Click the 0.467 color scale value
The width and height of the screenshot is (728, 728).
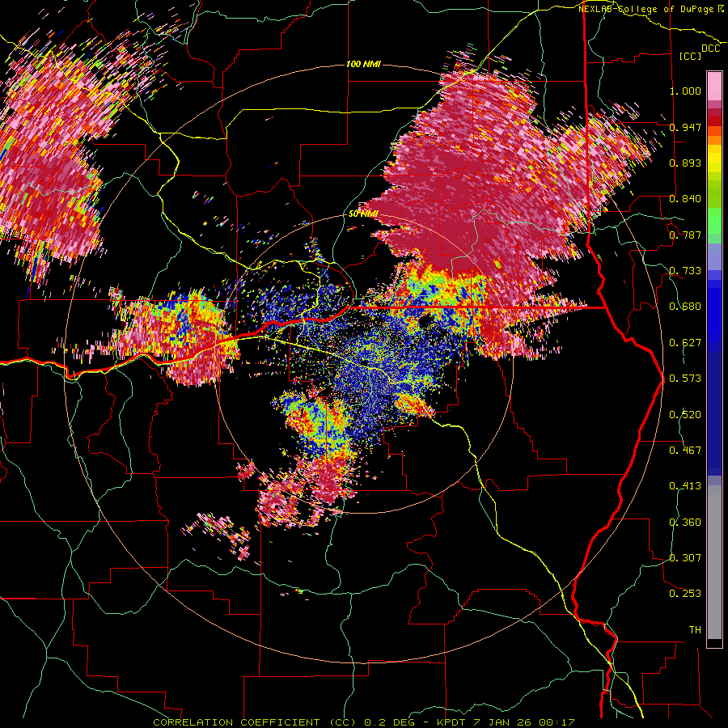click(x=685, y=451)
